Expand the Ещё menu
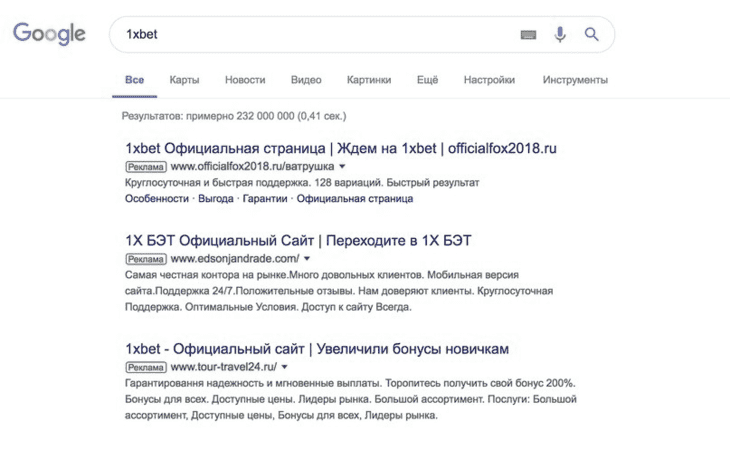This screenshot has width=730, height=450. click(427, 80)
